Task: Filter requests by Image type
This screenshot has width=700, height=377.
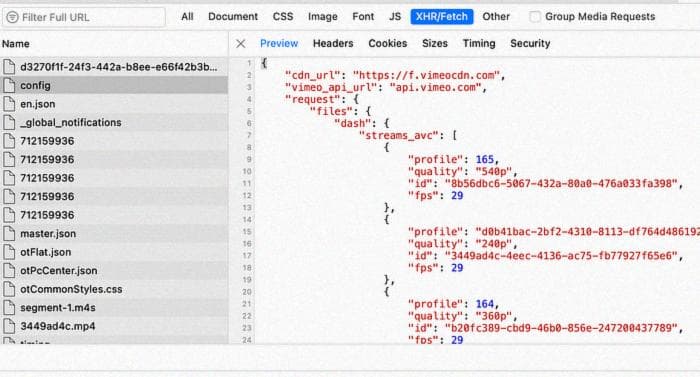Action: (322, 17)
